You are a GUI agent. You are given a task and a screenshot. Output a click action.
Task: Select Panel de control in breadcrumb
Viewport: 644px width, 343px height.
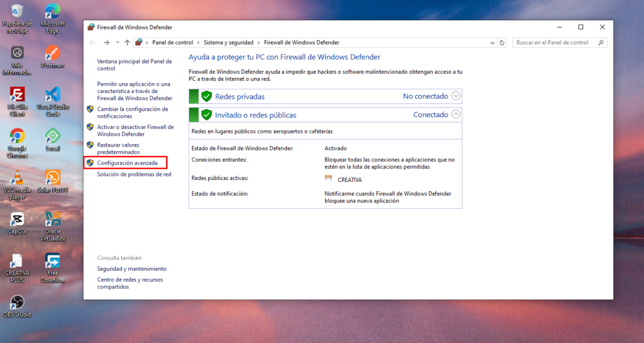[x=172, y=42]
